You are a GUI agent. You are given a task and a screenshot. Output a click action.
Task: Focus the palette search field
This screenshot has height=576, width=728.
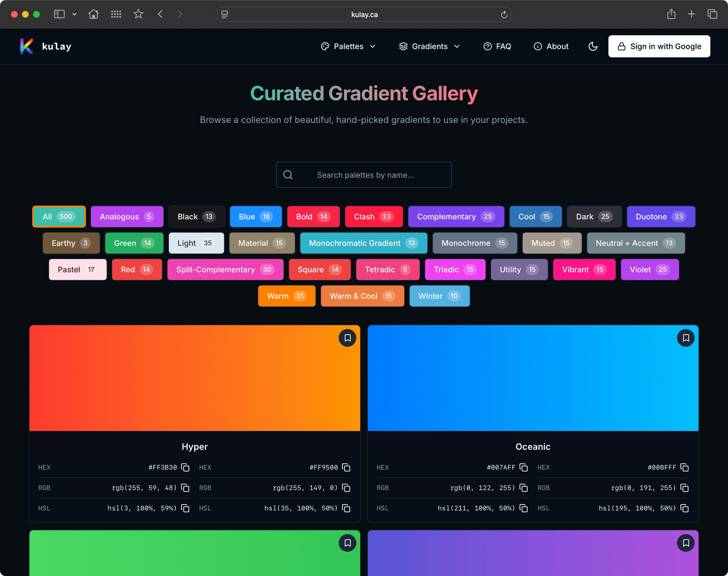(x=365, y=175)
